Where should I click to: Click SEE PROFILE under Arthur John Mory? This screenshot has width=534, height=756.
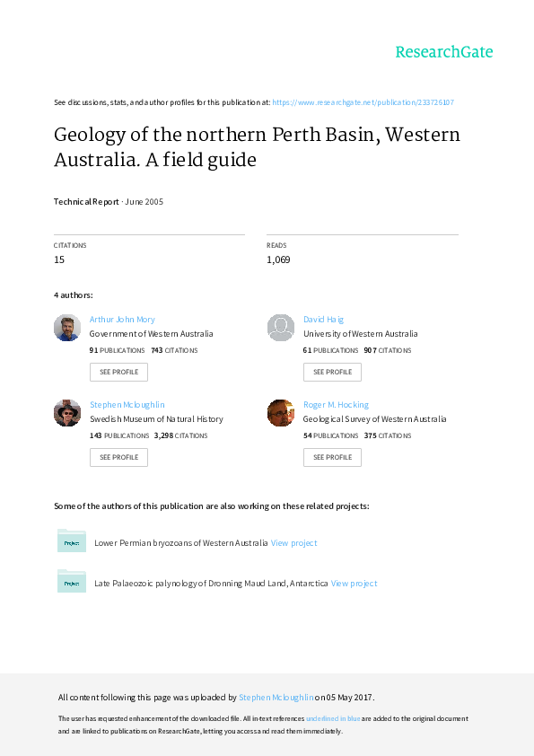118,372
